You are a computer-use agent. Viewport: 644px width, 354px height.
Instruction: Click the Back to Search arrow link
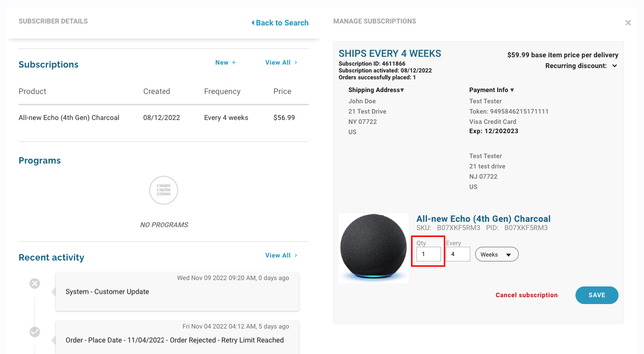[x=280, y=23]
